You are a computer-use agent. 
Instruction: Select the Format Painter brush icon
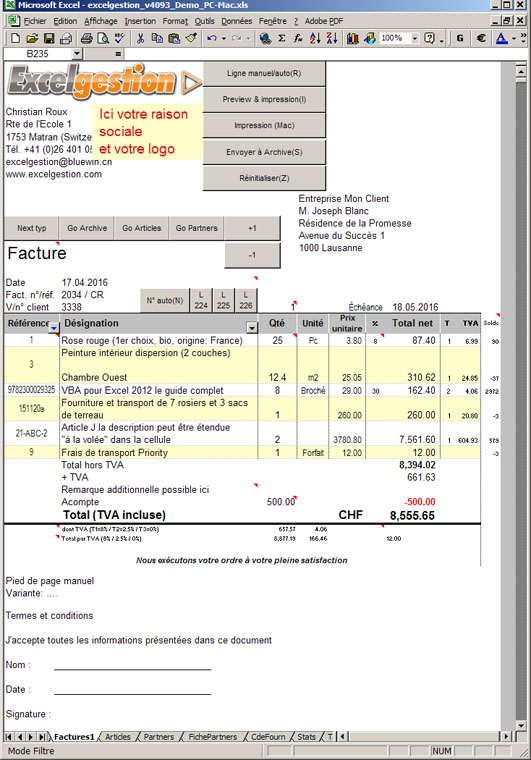point(191,38)
